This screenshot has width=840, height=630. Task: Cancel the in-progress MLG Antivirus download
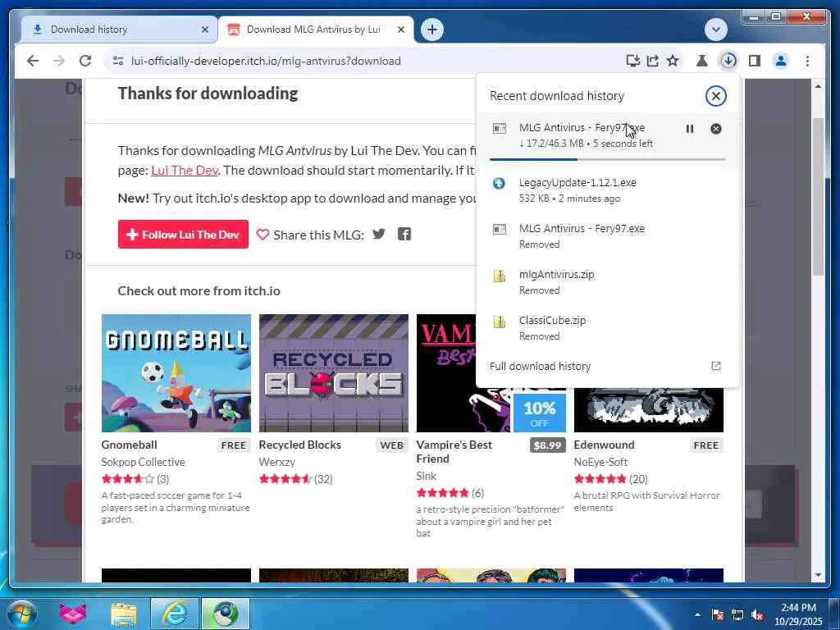coord(715,129)
